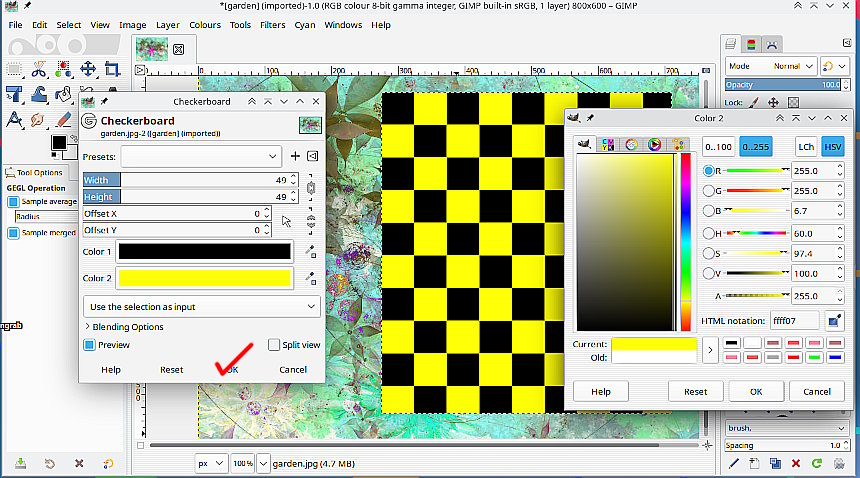The width and height of the screenshot is (860, 478).
Task: Select the Rectangle Select tool
Action: [14, 70]
